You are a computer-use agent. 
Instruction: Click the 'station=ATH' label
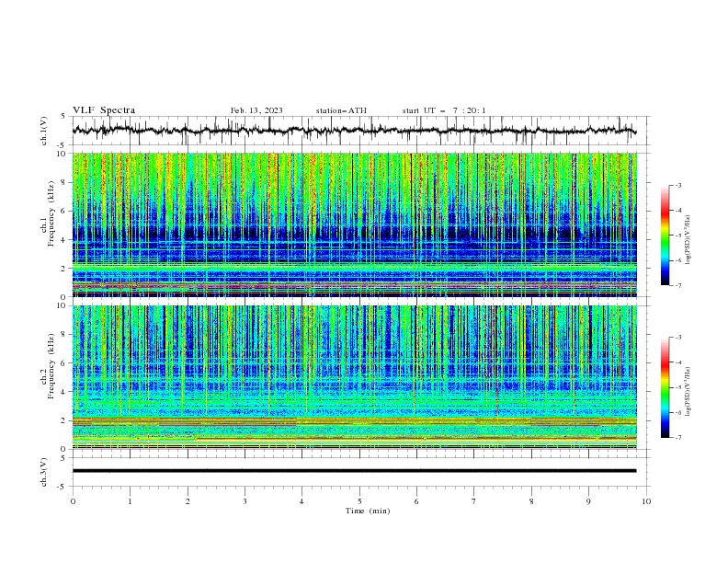tap(341, 110)
